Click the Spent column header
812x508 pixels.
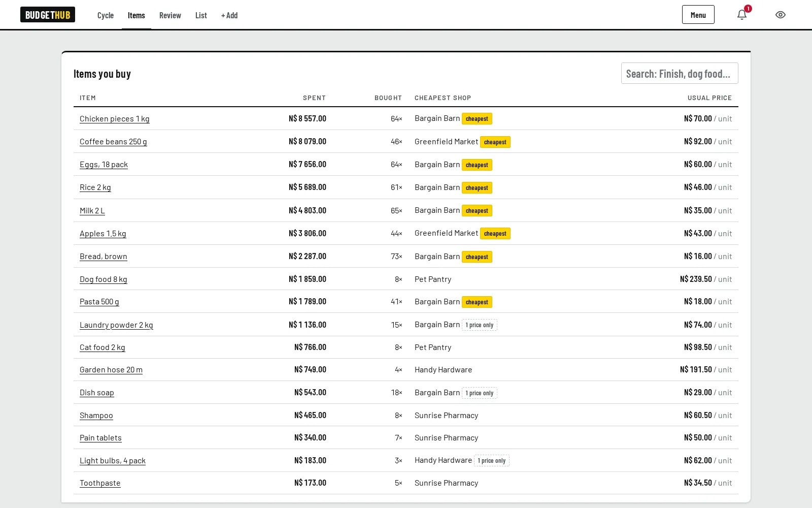click(314, 98)
